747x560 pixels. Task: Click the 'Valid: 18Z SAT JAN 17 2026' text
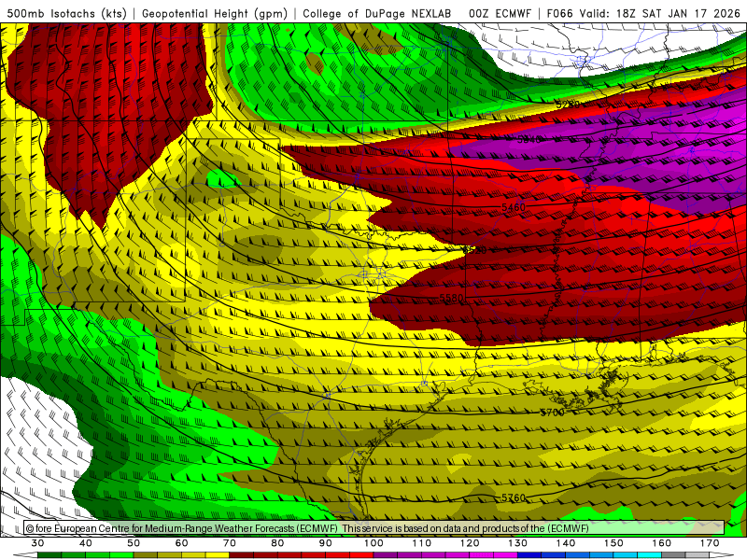(x=660, y=13)
